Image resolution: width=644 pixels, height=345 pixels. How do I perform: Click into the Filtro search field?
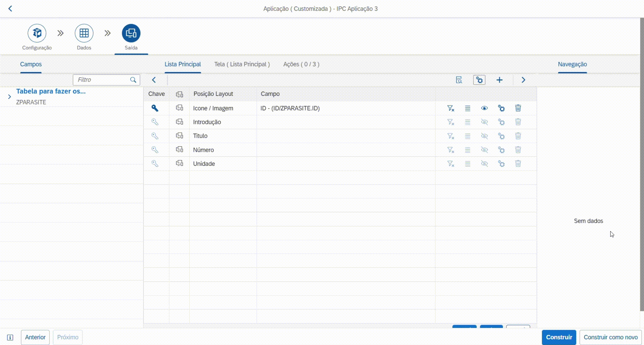[x=102, y=80]
